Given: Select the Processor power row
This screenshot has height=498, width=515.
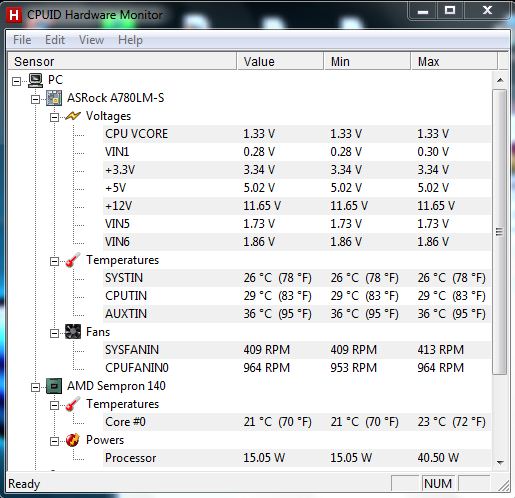Looking at the screenshot, I should click(297, 458).
